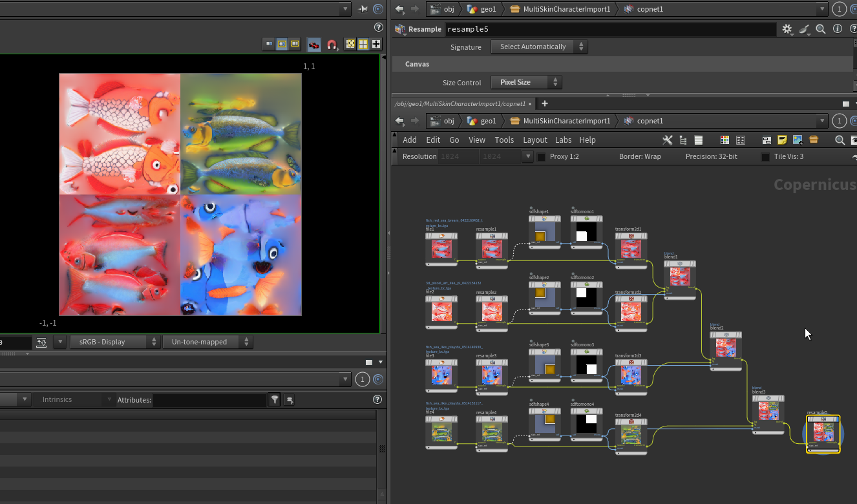
Task: Click the search magnifier in parameter pane
Action: coord(820,29)
